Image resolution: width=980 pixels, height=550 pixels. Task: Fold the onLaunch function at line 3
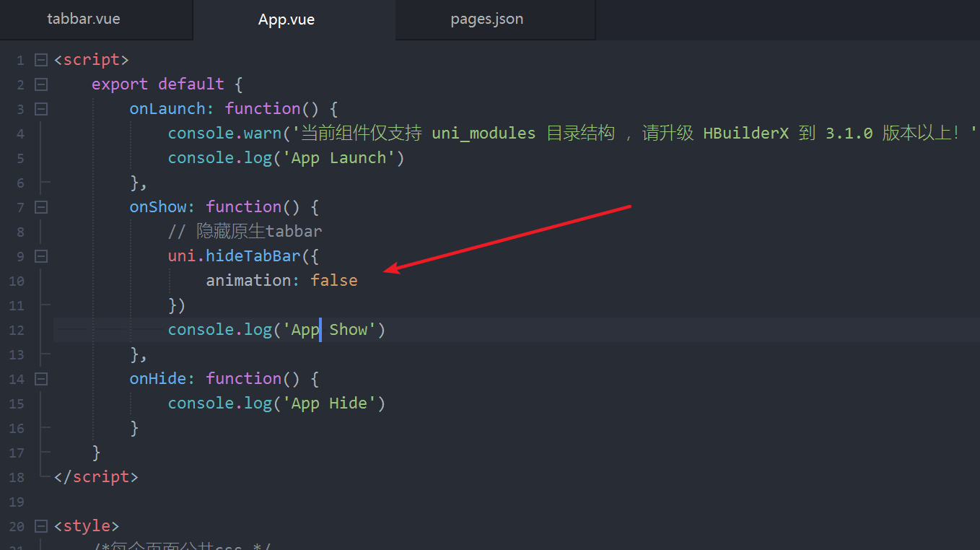[x=41, y=109]
